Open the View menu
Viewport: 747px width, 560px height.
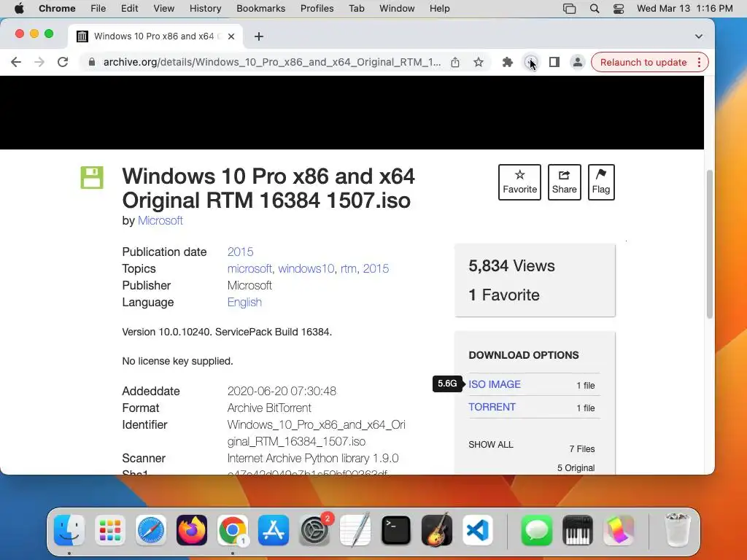164,9
